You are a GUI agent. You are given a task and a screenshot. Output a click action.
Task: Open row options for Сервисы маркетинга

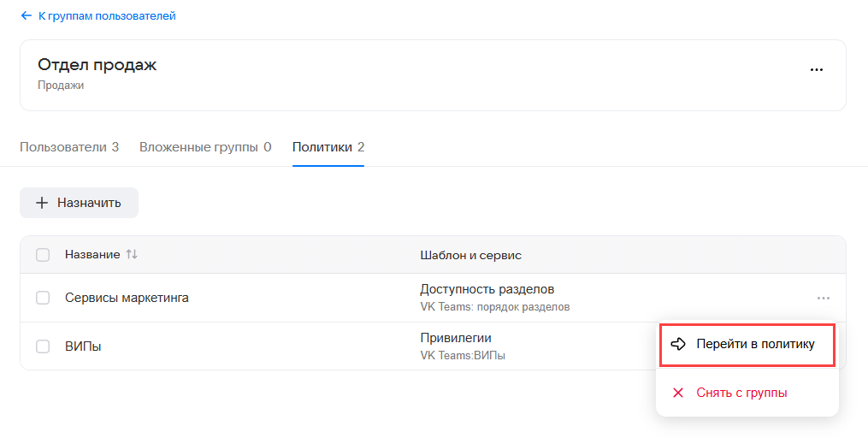click(823, 298)
